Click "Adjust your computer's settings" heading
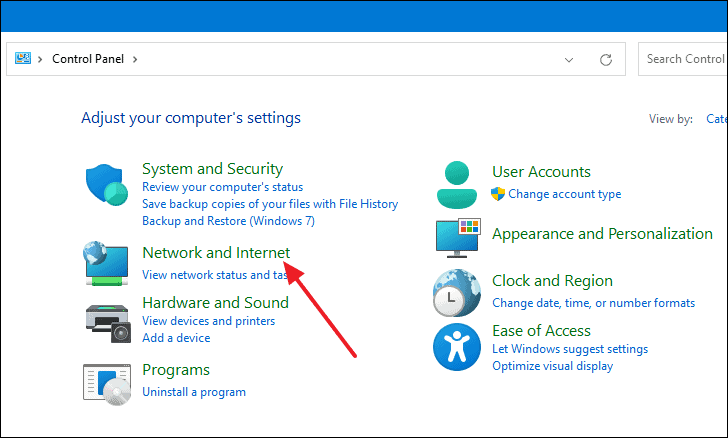 (191, 118)
